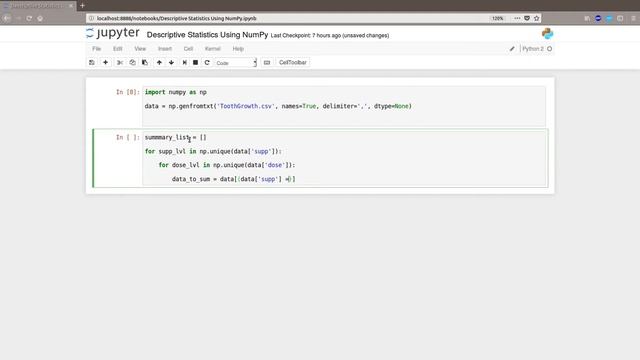Image resolution: width=640 pixels, height=360 pixels.
Task: Click the kernel idle circle indicator
Action: pos(549,49)
